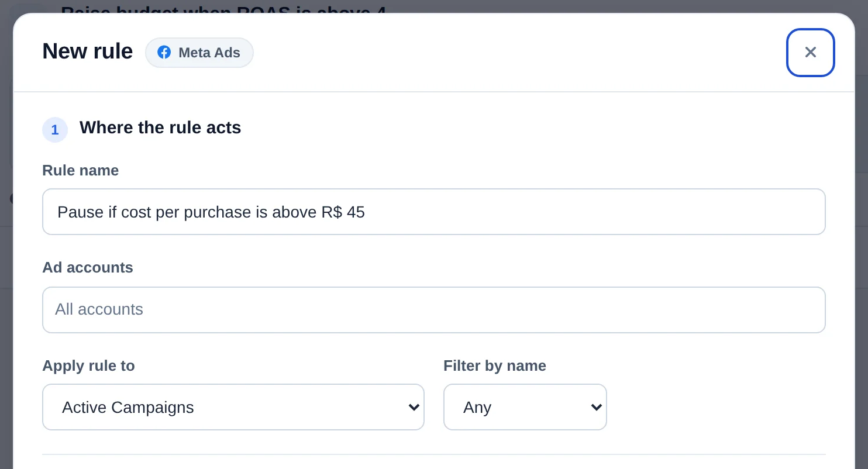The height and width of the screenshot is (469, 868).
Task: Click the 'Filter by name' label
Action: point(495,365)
